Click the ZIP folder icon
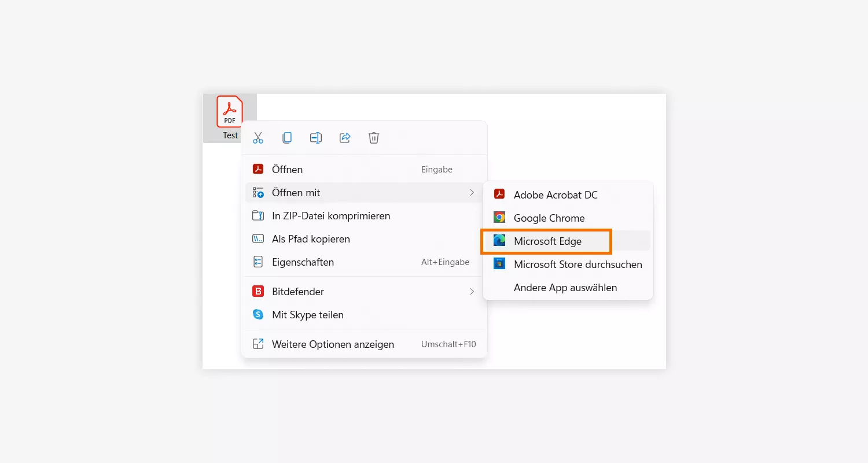Viewport: 868px width, 463px height. coord(258,216)
